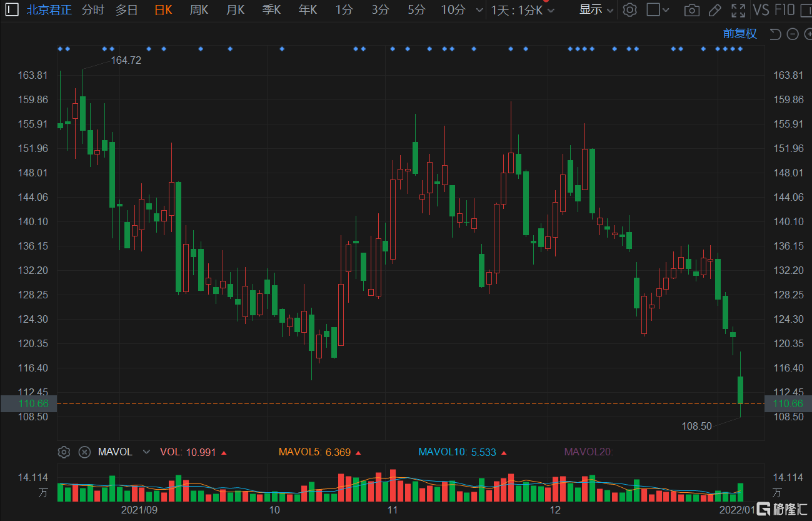Zoom in using the plus icon
812x521 pixels.
point(808,34)
